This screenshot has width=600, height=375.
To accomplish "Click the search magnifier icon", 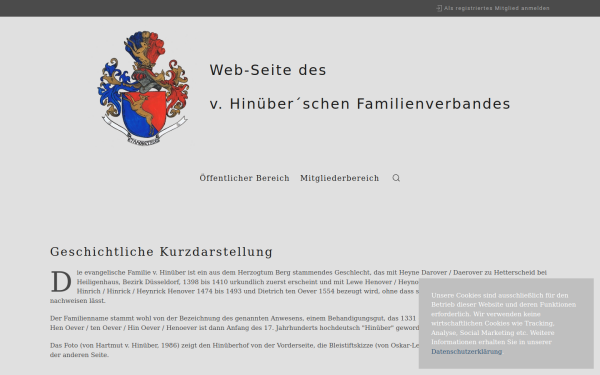I will click(x=396, y=178).
